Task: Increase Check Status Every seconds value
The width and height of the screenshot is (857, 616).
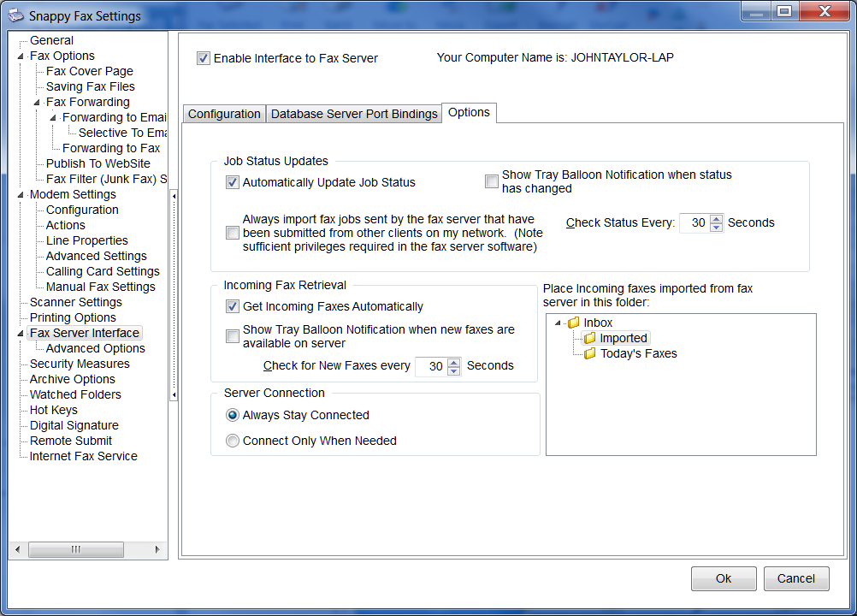Action: [x=716, y=219]
